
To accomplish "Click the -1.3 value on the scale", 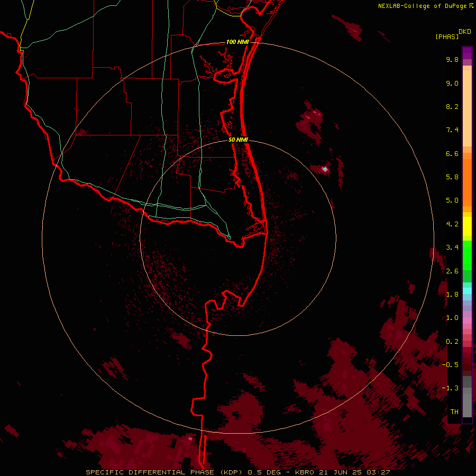I will point(450,388).
